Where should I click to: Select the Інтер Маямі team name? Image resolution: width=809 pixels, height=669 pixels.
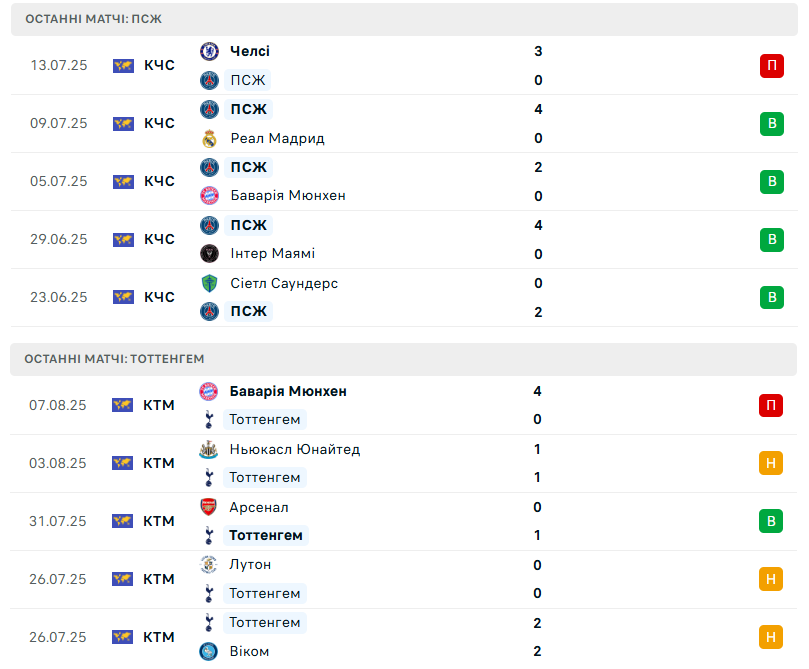click(272, 254)
